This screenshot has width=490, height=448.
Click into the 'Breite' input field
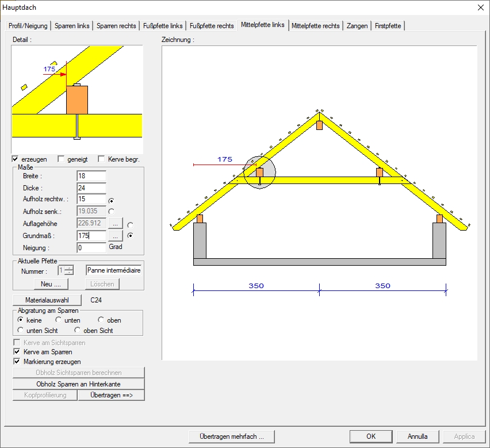coord(91,176)
